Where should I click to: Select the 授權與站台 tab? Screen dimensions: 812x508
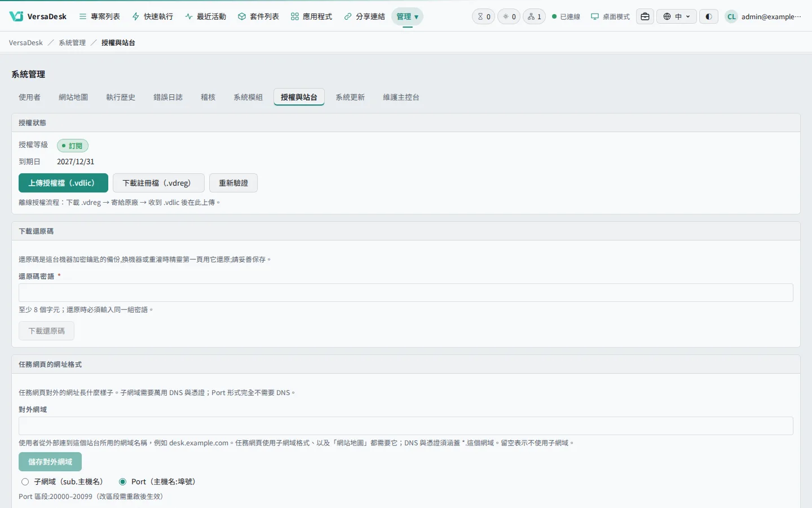click(299, 97)
